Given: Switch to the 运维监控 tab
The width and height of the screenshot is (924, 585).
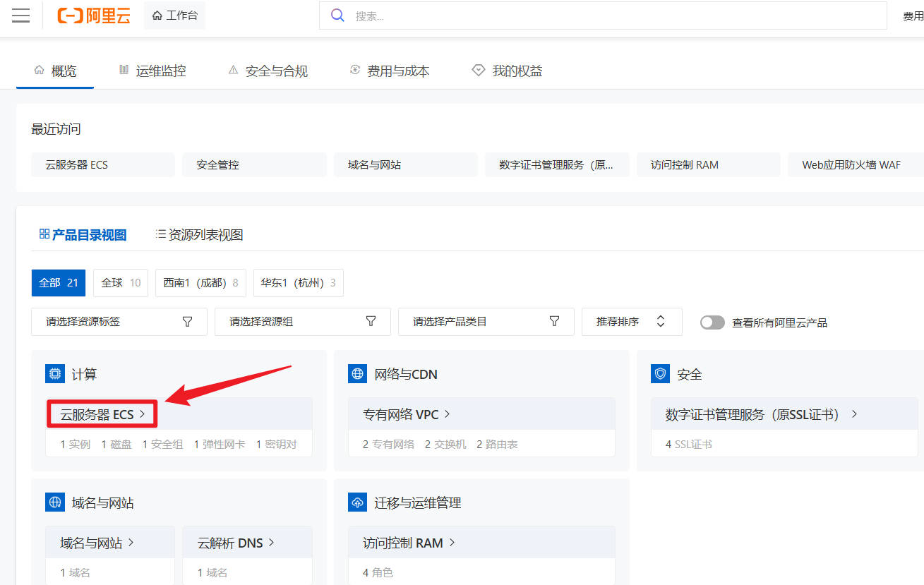Looking at the screenshot, I should pos(152,71).
